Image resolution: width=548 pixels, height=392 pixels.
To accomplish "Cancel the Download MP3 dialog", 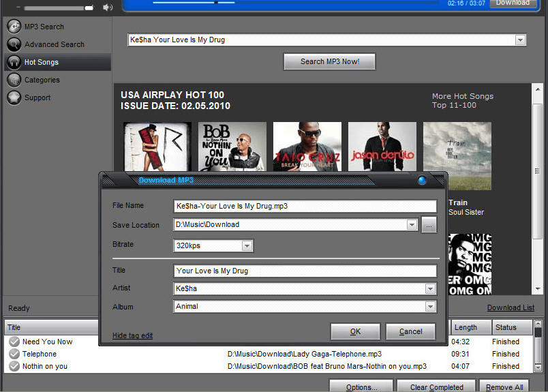I will click(x=410, y=331).
